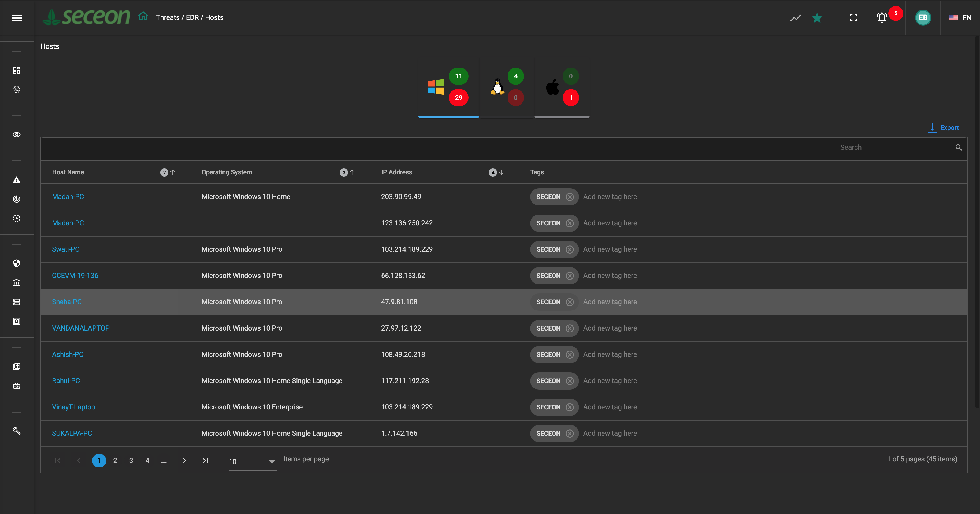The height and width of the screenshot is (514, 980).
Task: Open the hamburger navigation menu
Action: (17, 18)
